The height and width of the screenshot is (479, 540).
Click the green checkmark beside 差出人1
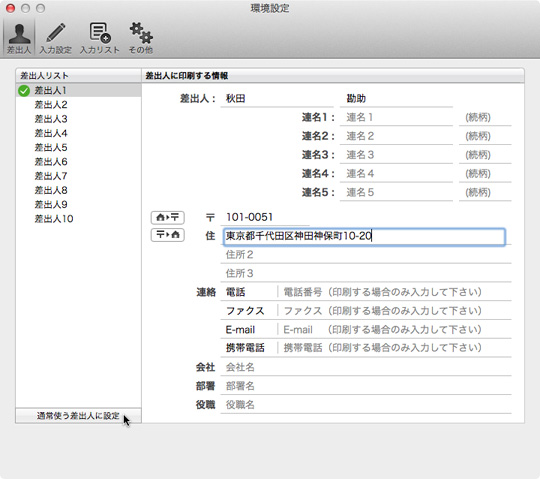[24, 91]
